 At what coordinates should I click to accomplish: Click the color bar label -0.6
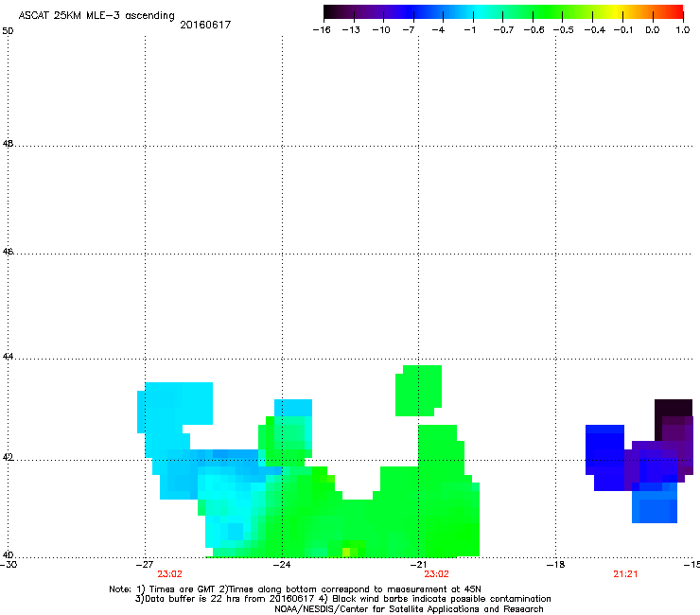[534, 30]
